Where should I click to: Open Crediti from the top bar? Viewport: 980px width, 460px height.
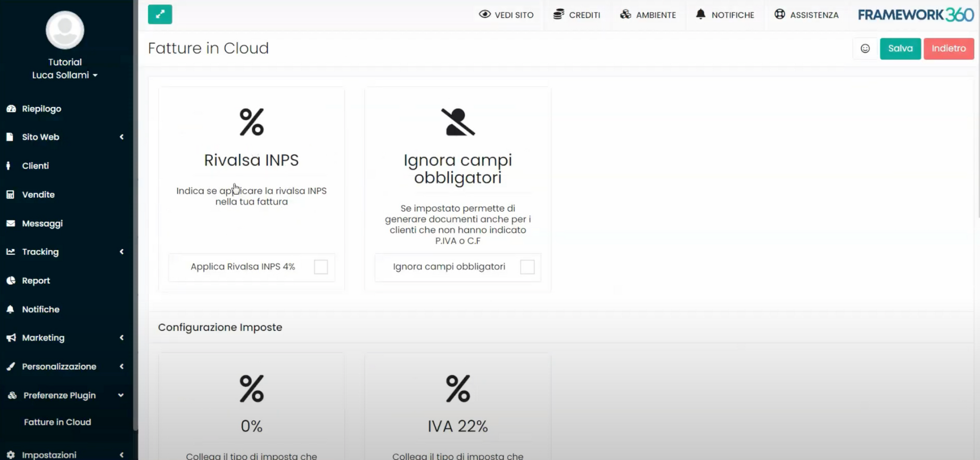pyautogui.click(x=577, y=15)
